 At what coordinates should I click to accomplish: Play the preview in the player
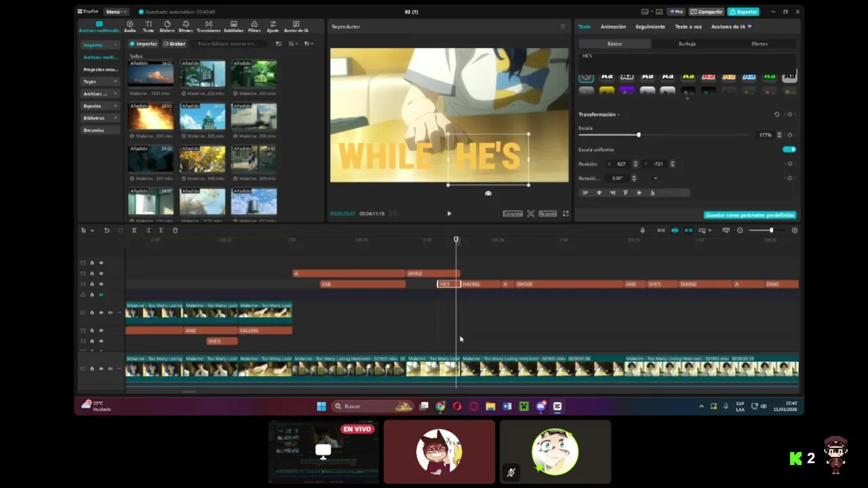click(449, 213)
